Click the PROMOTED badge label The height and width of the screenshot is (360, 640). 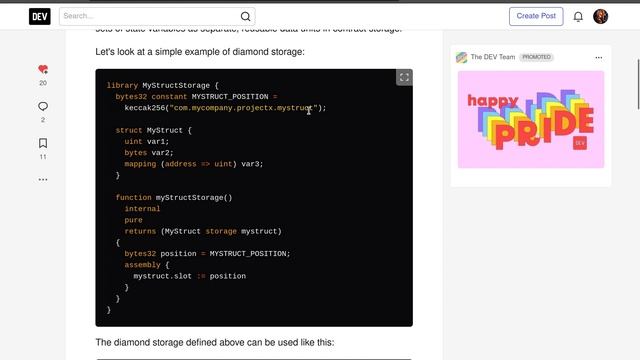click(x=536, y=57)
